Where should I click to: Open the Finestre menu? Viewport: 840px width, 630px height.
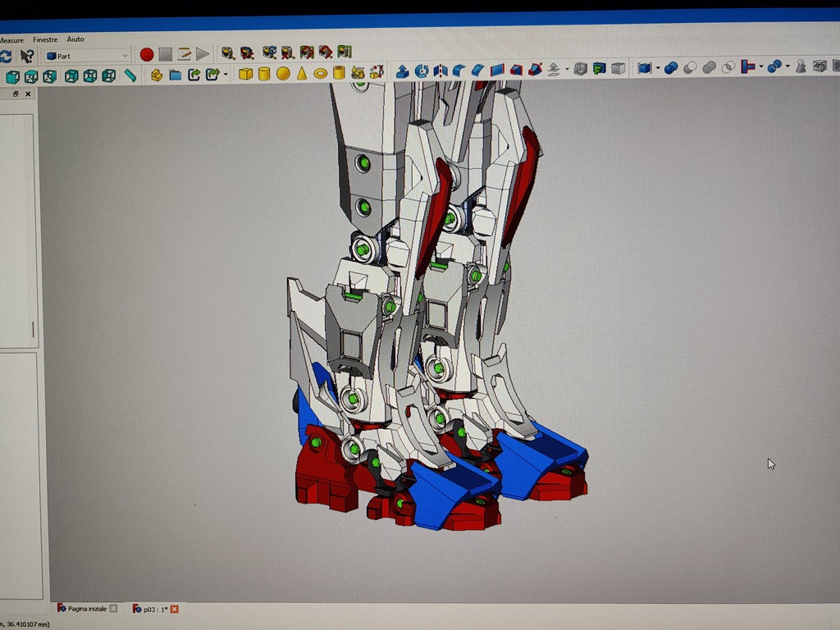click(x=45, y=39)
